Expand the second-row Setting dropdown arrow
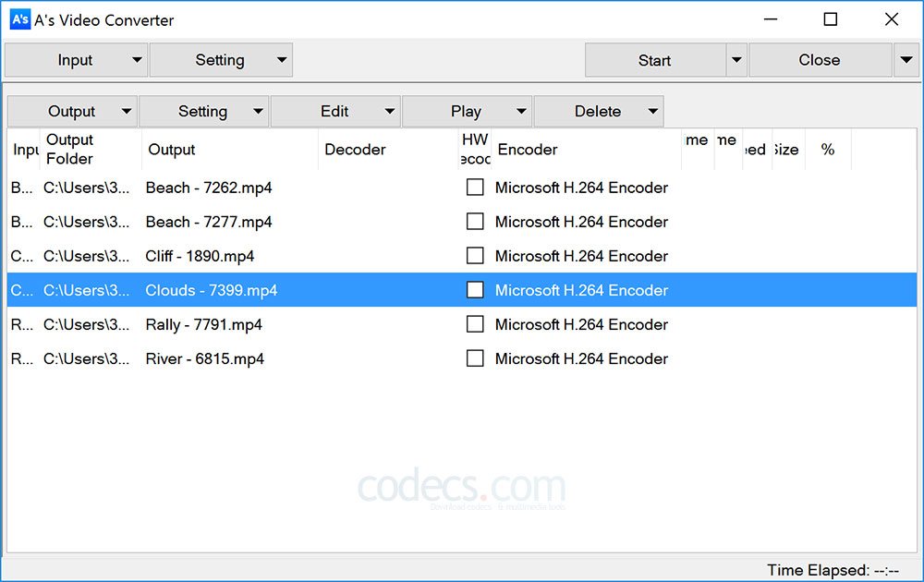 pyautogui.click(x=258, y=112)
